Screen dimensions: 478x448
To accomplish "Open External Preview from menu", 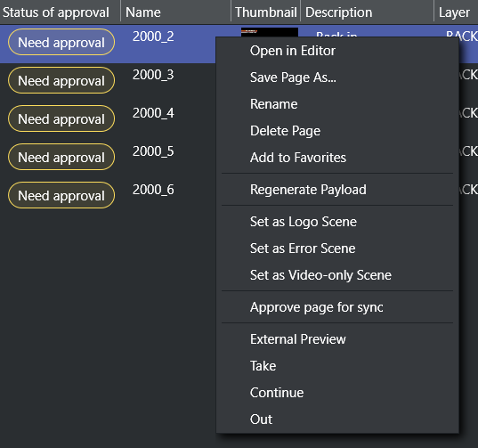I will tap(337, 339).
